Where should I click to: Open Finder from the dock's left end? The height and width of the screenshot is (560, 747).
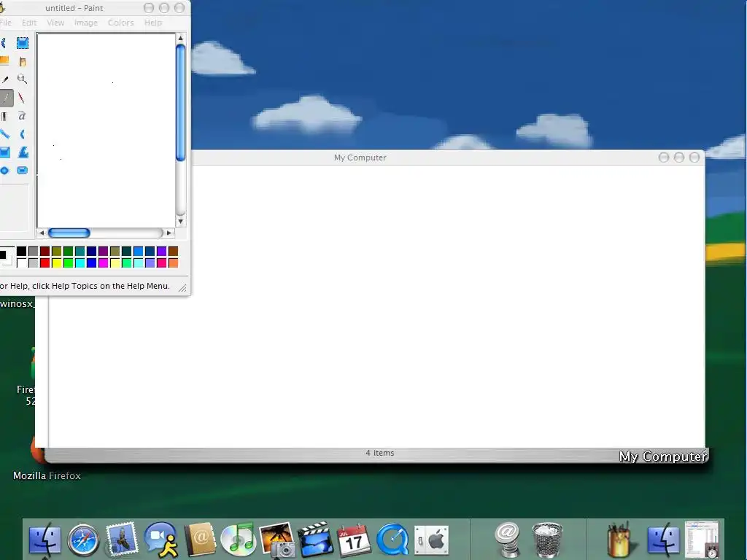44,540
